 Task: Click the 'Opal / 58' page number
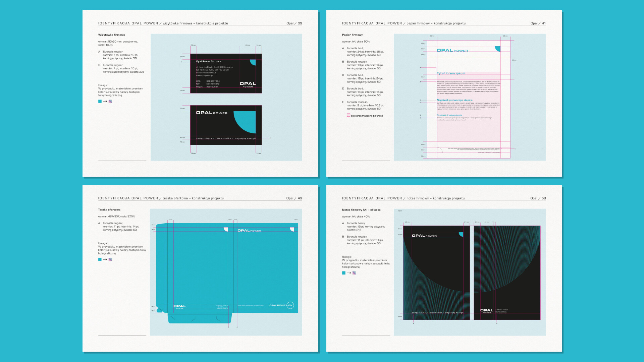538,198
